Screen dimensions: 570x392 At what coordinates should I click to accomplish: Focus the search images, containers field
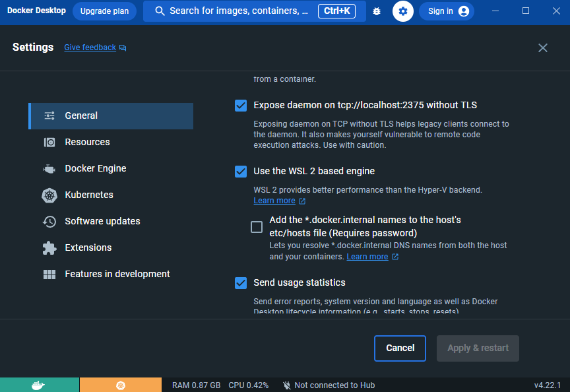coord(255,11)
